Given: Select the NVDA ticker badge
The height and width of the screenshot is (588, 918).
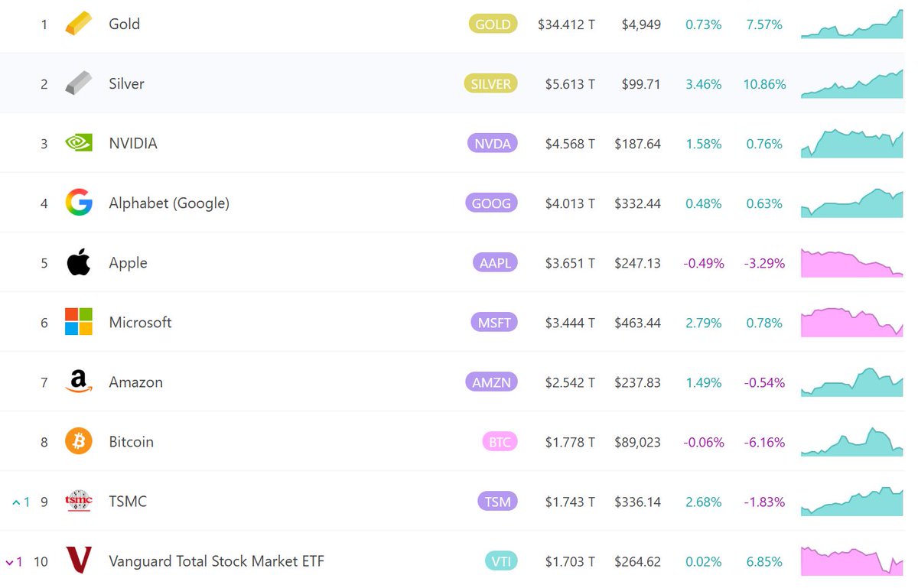Looking at the screenshot, I should [x=492, y=143].
